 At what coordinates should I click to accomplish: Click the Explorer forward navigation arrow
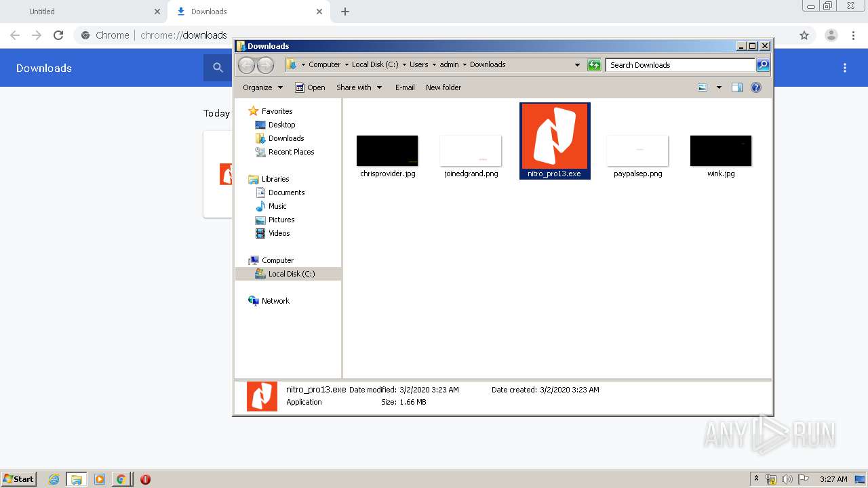[x=265, y=65]
